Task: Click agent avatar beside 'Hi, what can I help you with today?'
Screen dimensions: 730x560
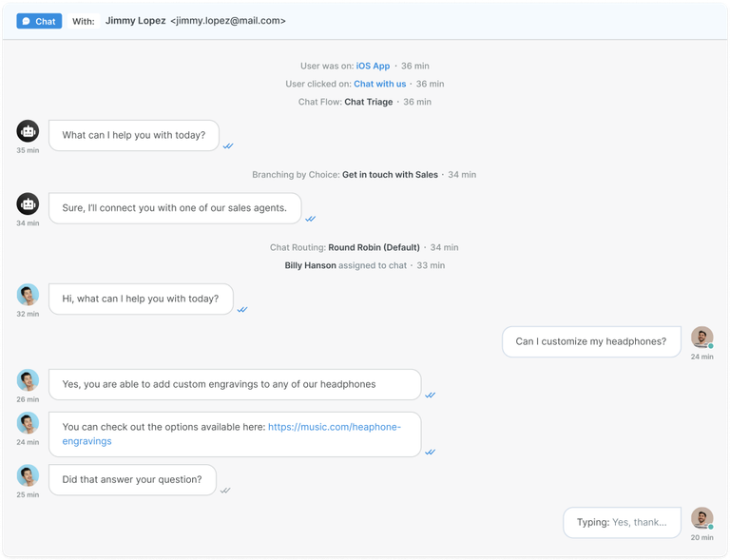Action: [x=28, y=295]
